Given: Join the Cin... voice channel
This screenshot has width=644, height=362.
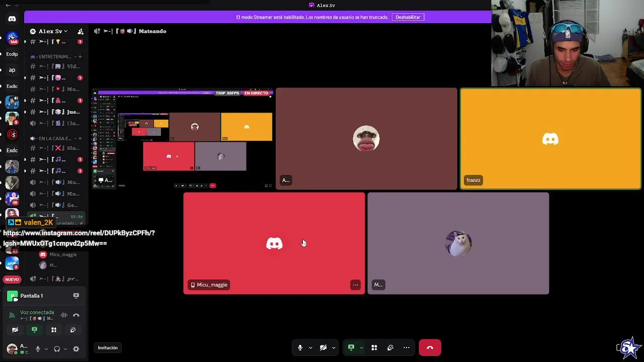Looking at the screenshot, I should tap(55, 123).
